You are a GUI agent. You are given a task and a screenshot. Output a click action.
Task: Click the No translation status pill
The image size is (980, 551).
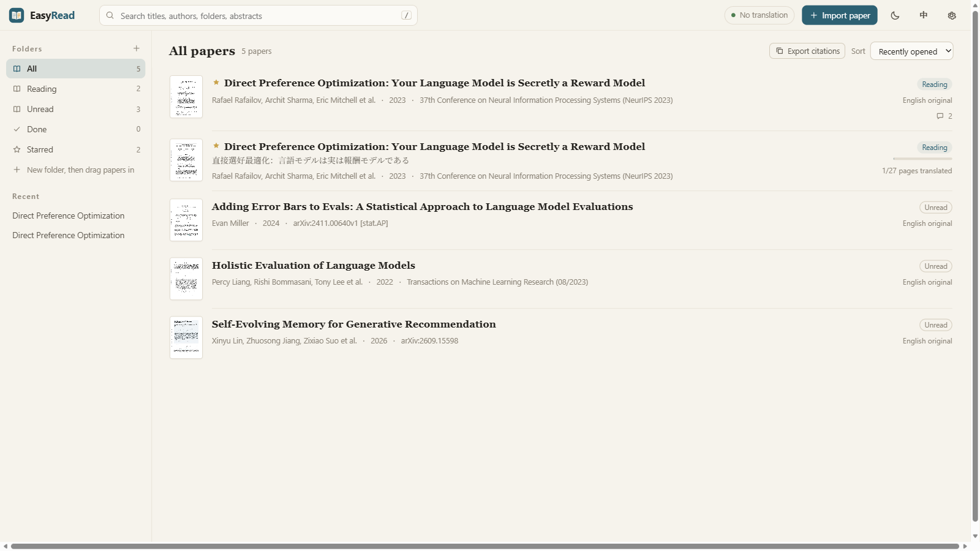(759, 15)
